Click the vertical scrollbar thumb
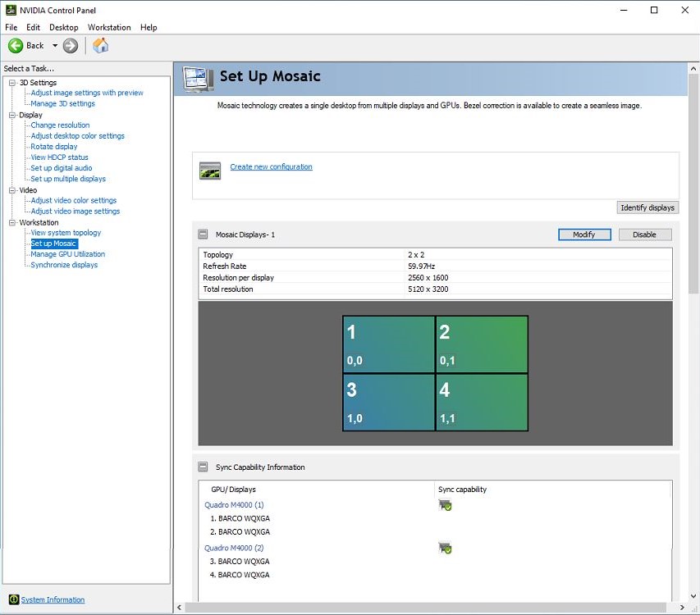Screen dimensions: 700x615 click(693, 184)
